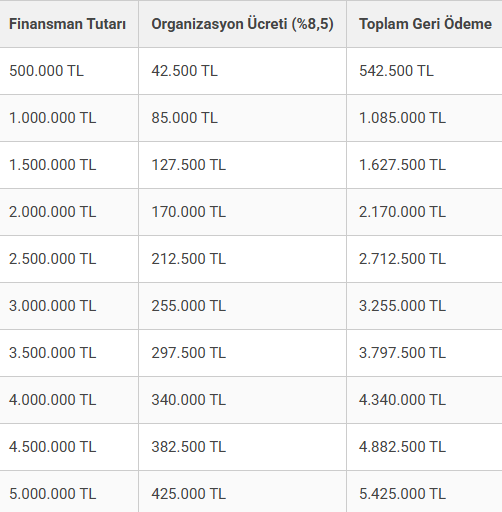Select the 297.500 TL fee cell
The height and width of the screenshot is (512, 502).
(242, 353)
